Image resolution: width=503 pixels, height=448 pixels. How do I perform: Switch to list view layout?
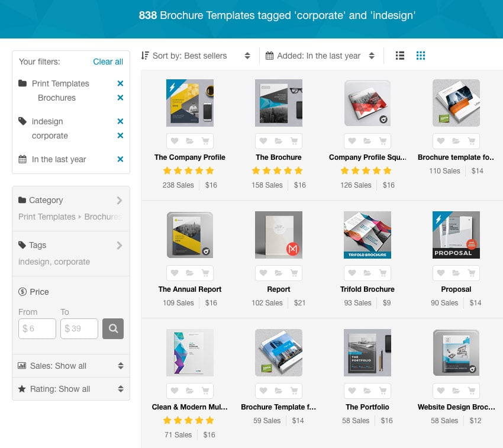coord(400,56)
